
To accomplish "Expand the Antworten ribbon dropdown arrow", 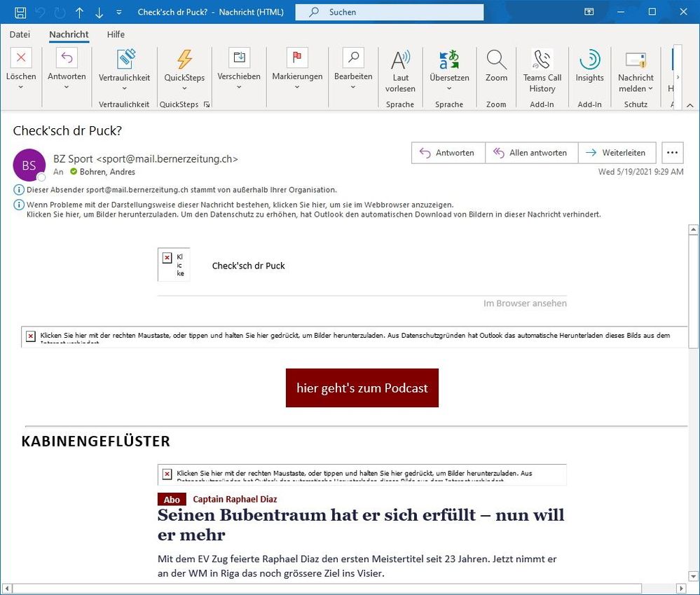I will tap(67, 87).
